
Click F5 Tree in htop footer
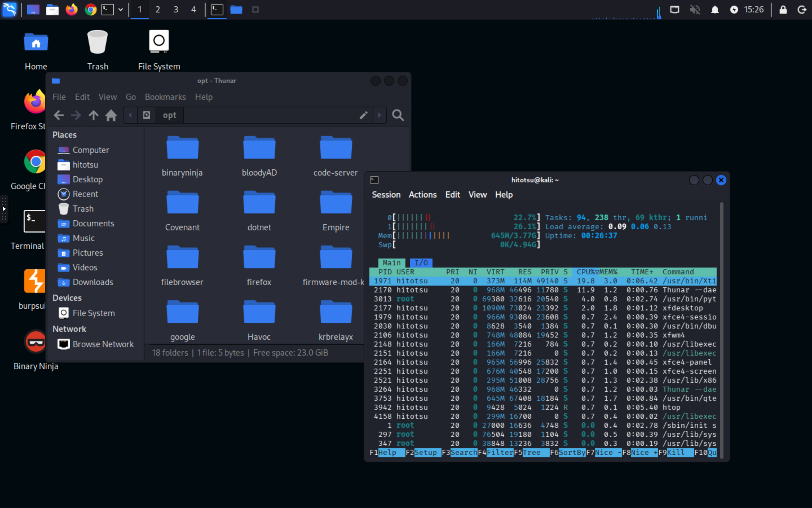531,453
